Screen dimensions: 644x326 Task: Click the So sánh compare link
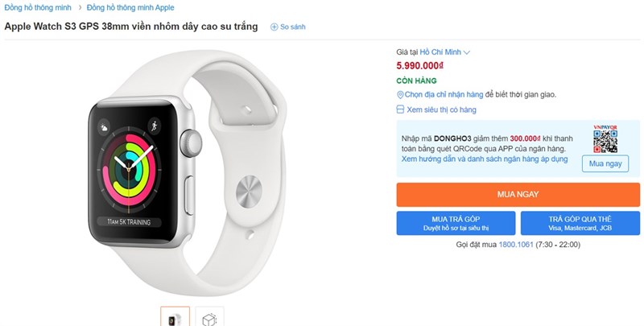pyautogui.click(x=293, y=27)
